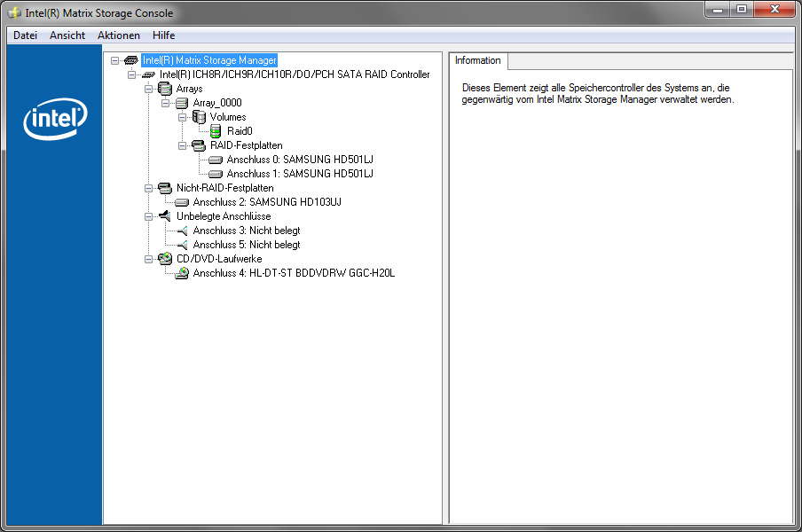
Task: Click the Volumes node icon
Action: [x=199, y=117]
